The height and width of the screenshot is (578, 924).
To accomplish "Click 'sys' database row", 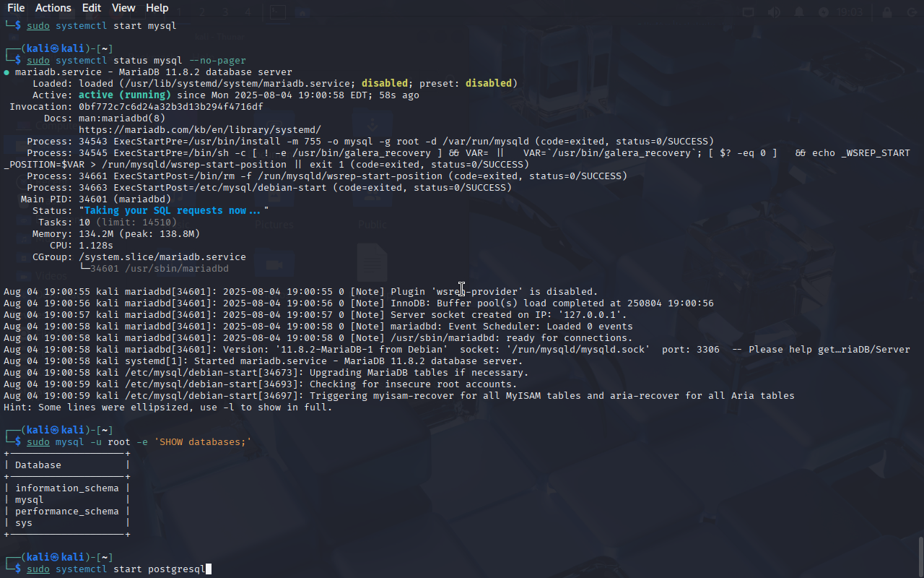I will click(24, 523).
